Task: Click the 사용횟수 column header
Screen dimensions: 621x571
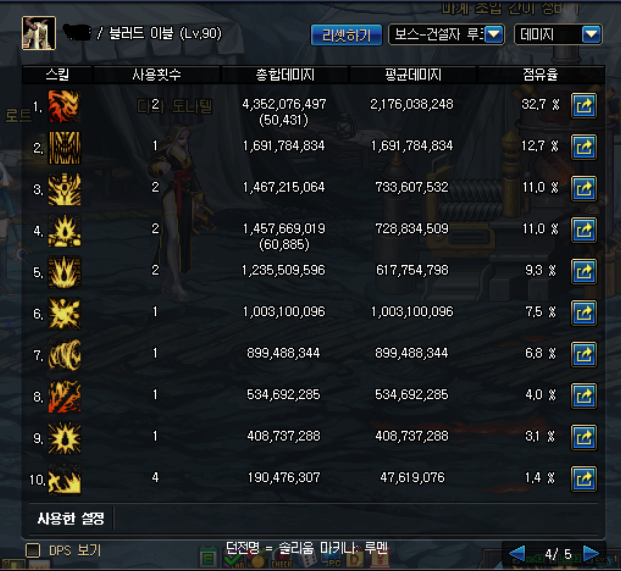Action: click(x=156, y=74)
